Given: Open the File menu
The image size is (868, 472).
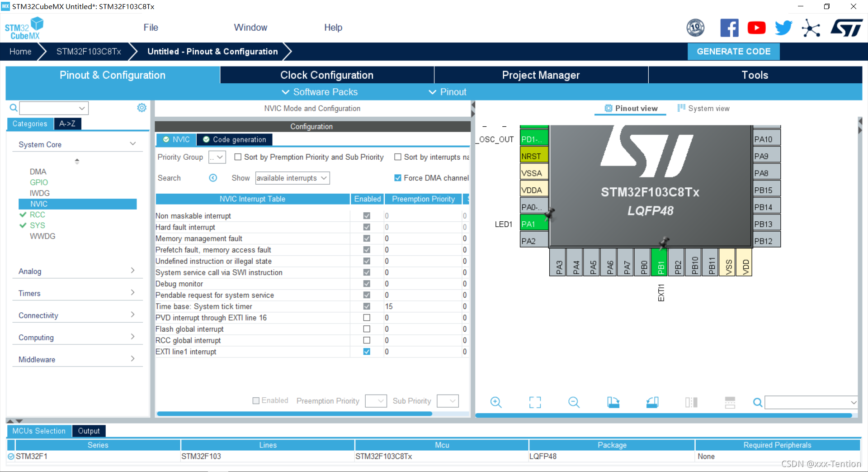Looking at the screenshot, I should (x=151, y=28).
